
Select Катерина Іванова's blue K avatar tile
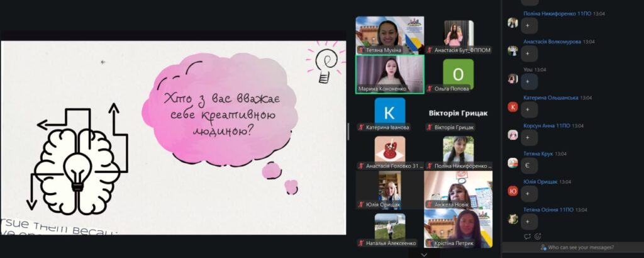(389, 111)
